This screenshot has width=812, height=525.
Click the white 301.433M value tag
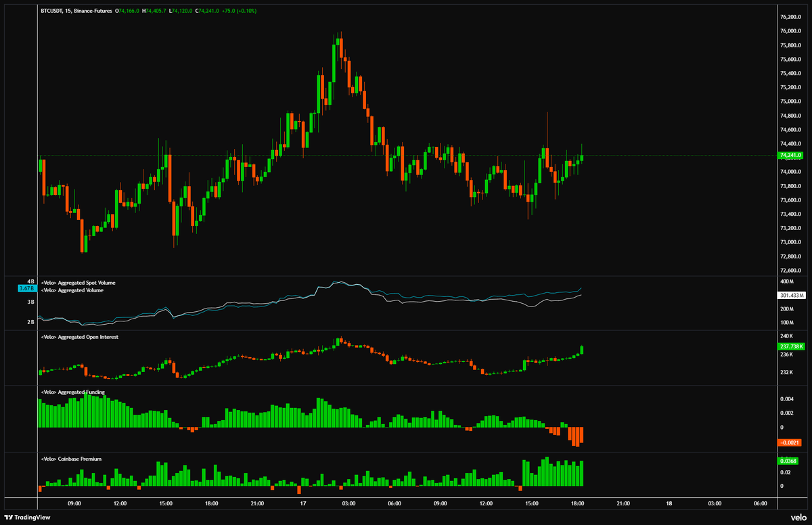pyautogui.click(x=791, y=296)
